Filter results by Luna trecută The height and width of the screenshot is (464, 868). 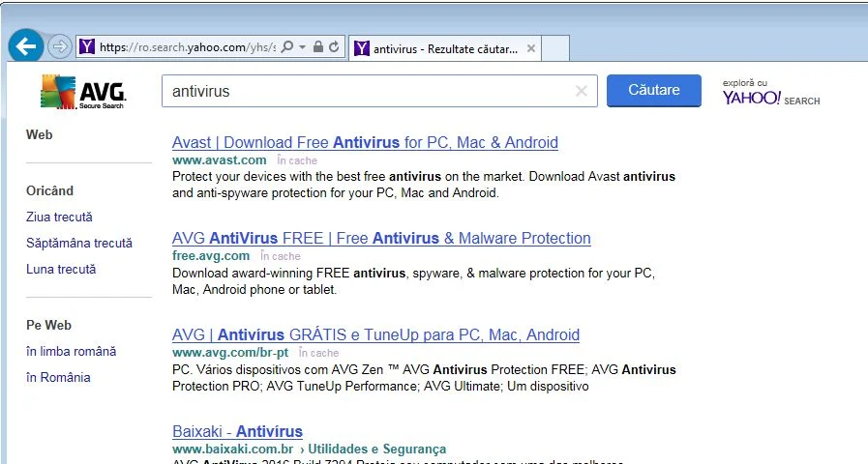click(x=61, y=269)
